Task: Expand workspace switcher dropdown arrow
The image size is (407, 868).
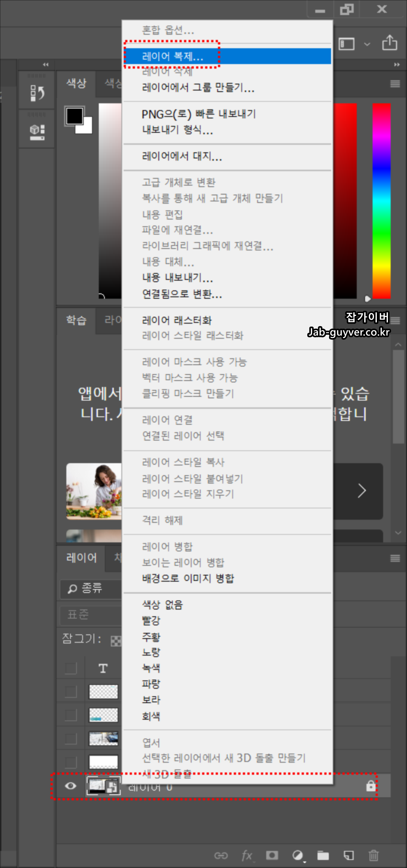Action: click(x=367, y=44)
